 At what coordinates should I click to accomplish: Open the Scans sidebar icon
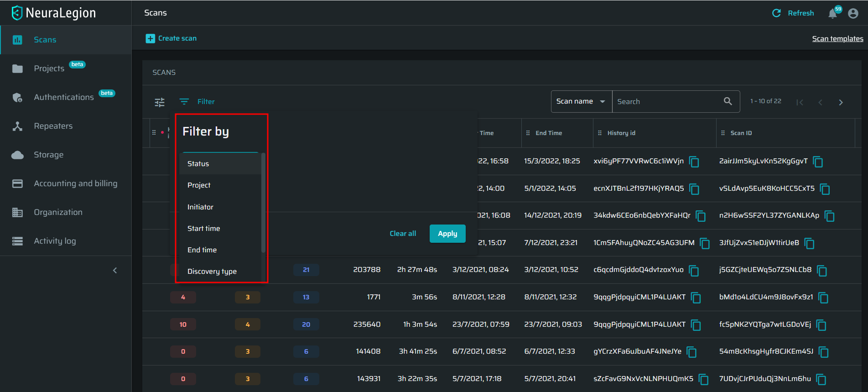click(17, 40)
